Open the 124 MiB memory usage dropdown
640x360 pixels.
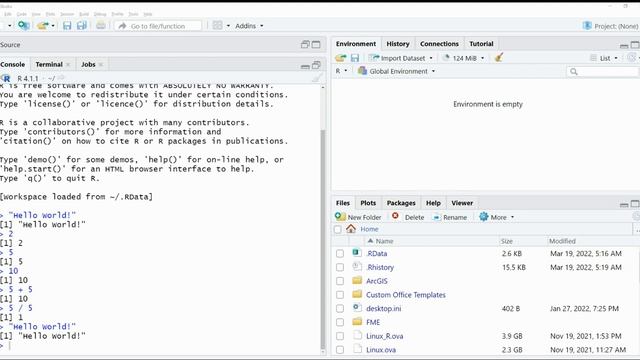coord(464,58)
